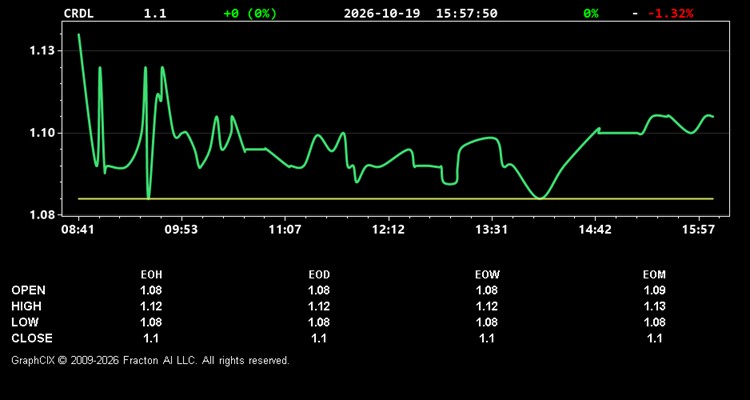The width and height of the screenshot is (750, 400).
Task: Click the green price line's opening peak
Action: click(79, 35)
